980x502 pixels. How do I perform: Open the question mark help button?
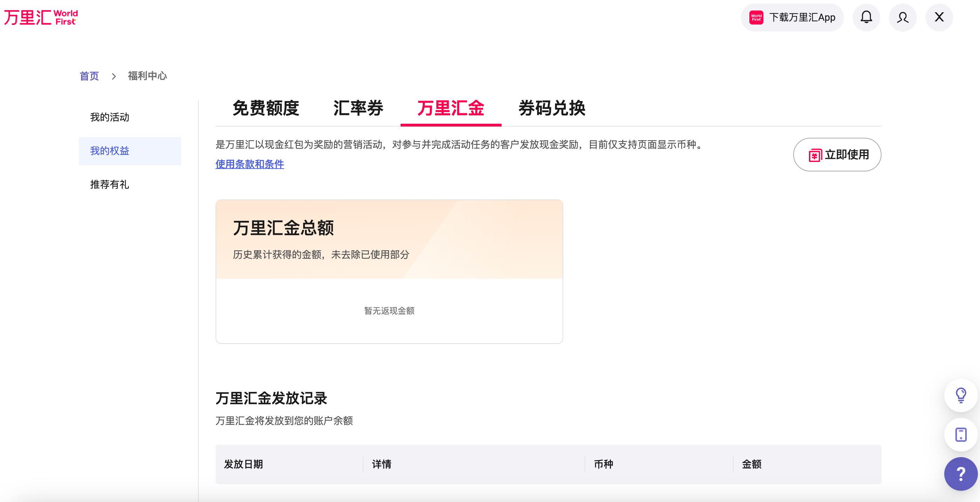click(x=961, y=474)
